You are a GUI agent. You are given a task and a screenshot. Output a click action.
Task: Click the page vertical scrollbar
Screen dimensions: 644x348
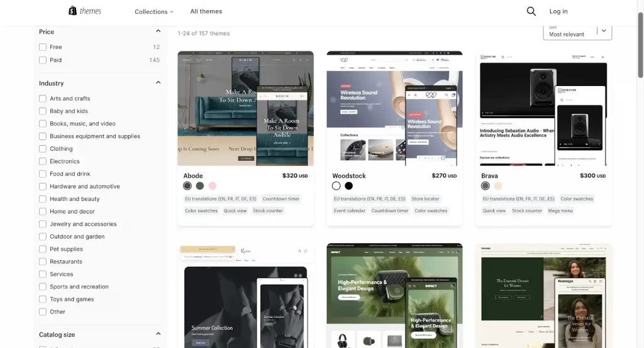click(640, 45)
